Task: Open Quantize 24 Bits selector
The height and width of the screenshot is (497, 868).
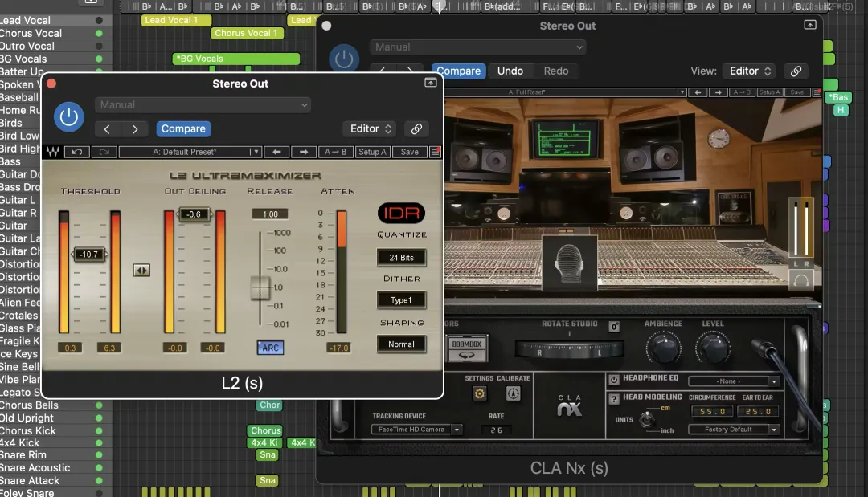Action: point(401,258)
